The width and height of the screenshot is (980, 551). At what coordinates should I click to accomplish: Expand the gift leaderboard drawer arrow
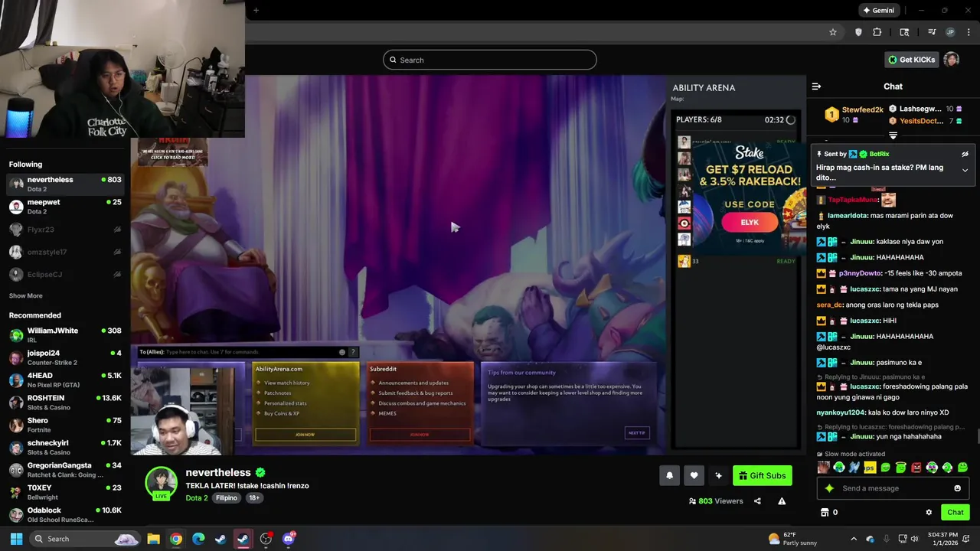pos(893,135)
